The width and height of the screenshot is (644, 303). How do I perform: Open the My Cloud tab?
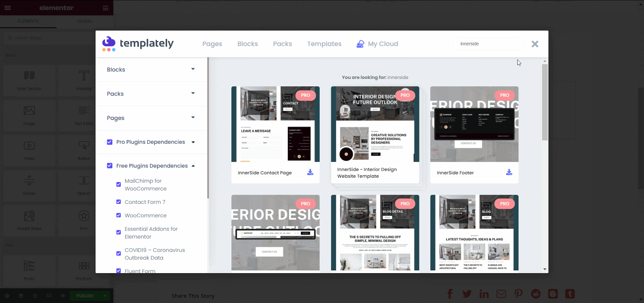pyautogui.click(x=377, y=44)
